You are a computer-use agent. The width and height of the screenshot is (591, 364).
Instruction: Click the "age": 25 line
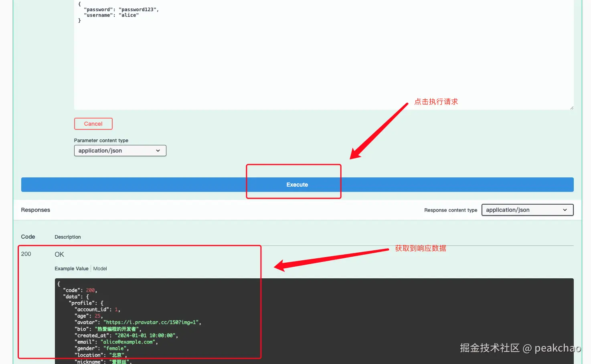click(x=89, y=316)
